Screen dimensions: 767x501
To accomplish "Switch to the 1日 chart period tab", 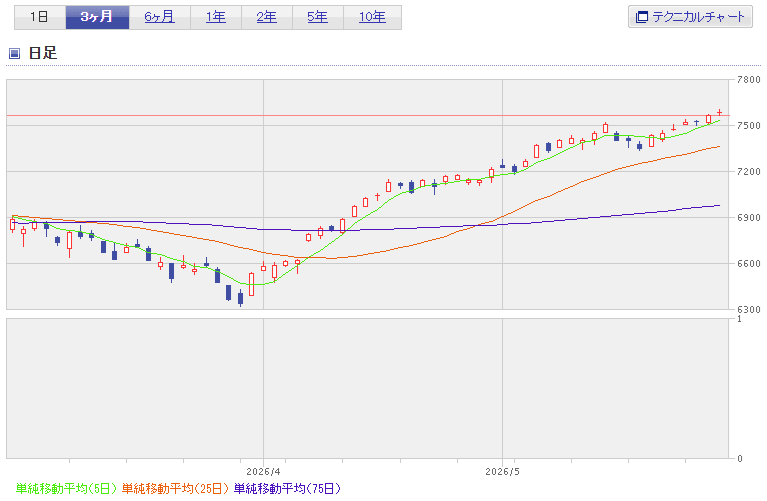I will 40,17.
